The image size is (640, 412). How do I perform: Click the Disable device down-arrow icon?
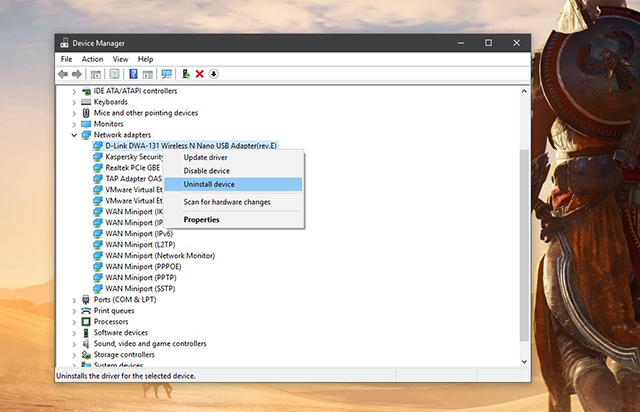(x=214, y=74)
